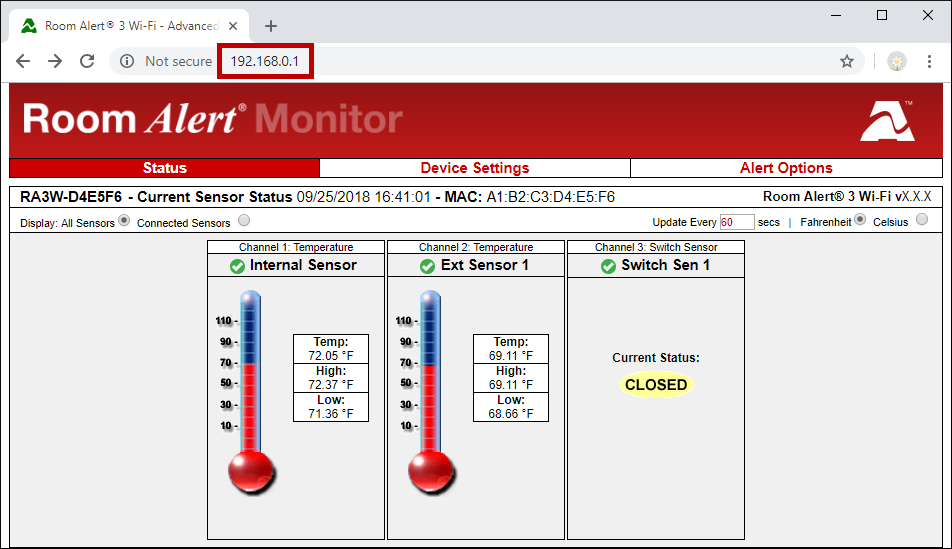
Task: Click the Switch Sen 1 status check icon
Action: click(608, 266)
